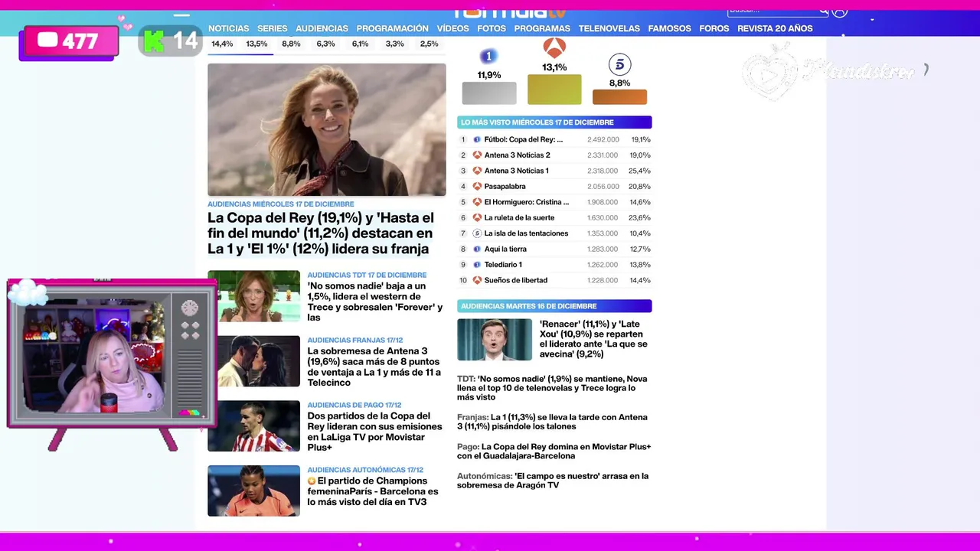This screenshot has width=980, height=551.
Task: Click Telecinco icon beside La isla
Action: tap(477, 233)
